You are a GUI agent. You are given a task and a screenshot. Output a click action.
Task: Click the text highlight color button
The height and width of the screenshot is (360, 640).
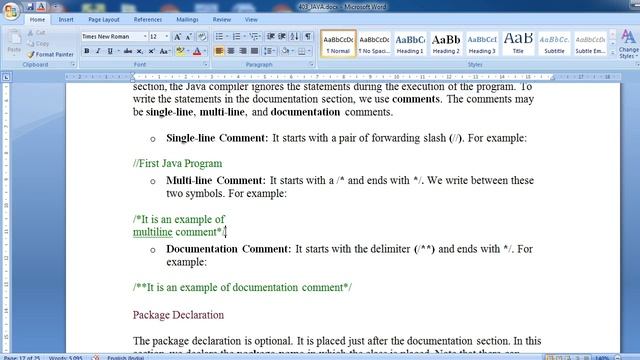180,51
